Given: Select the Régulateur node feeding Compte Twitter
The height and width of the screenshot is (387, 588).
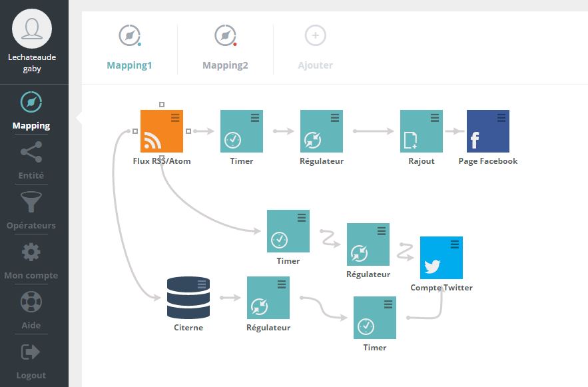Looking at the screenshot, I should (x=368, y=244).
